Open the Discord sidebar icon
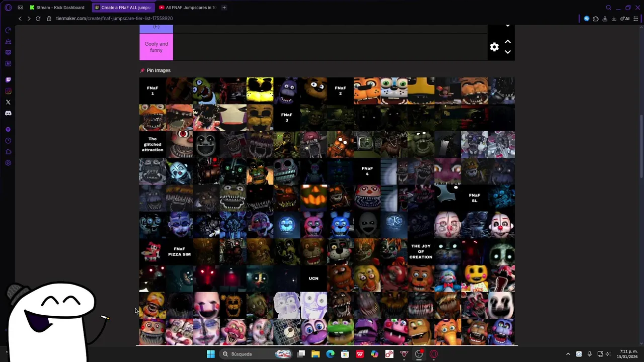Viewport: 644px width, 362px height. point(8,113)
